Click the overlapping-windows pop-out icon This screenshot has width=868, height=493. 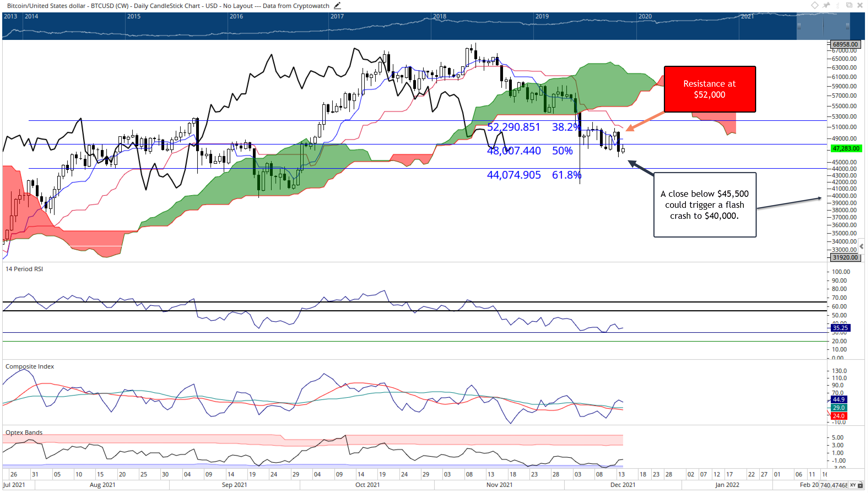tap(849, 5)
